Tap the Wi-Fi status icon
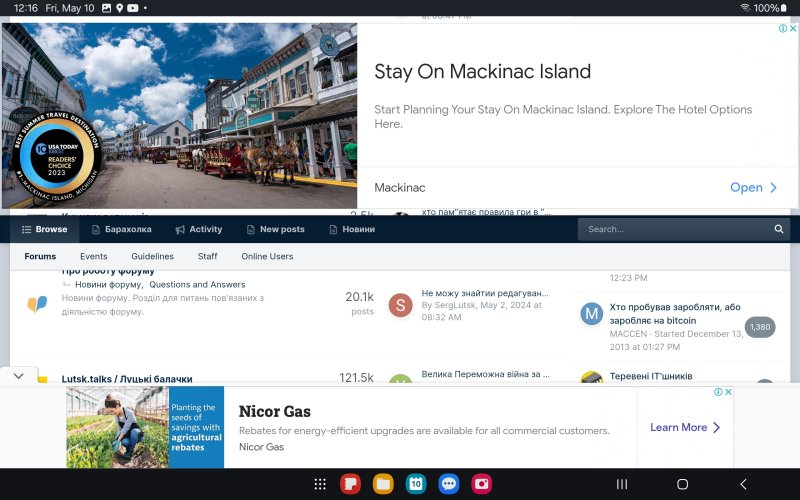The height and width of the screenshot is (500, 800). (745, 8)
